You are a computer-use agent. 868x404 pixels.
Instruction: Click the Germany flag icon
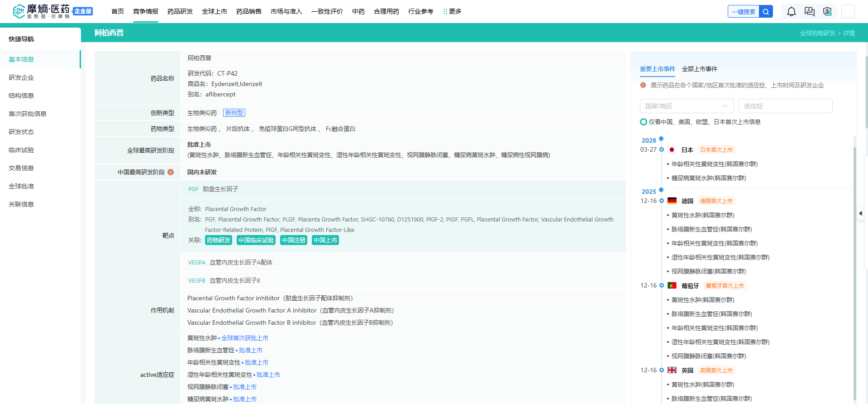pyautogui.click(x=672, y=201)
